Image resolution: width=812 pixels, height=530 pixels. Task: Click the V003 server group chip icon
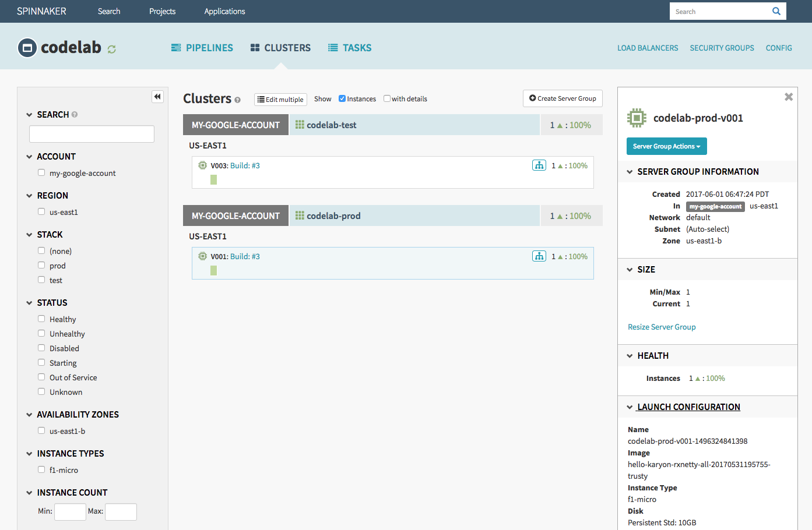coord(203,165)
